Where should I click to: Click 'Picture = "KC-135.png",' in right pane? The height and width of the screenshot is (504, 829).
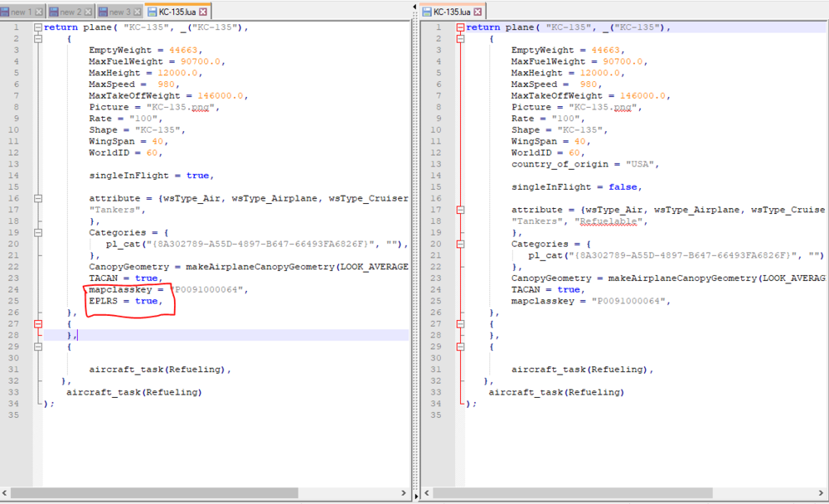pyautogui.click(x=576, y=108)
